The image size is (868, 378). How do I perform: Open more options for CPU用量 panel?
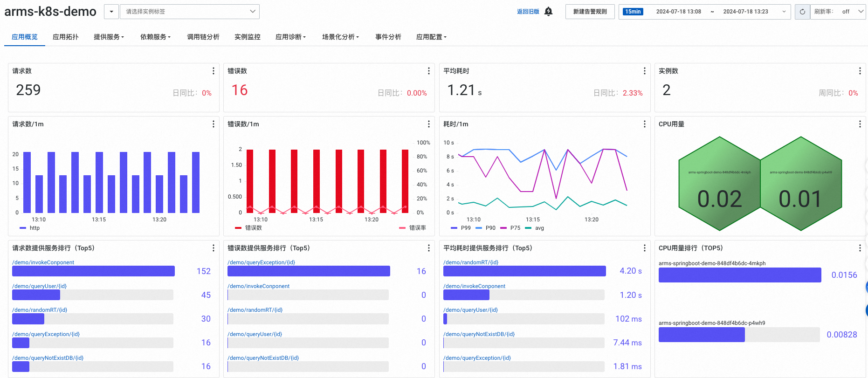point(860,124)
